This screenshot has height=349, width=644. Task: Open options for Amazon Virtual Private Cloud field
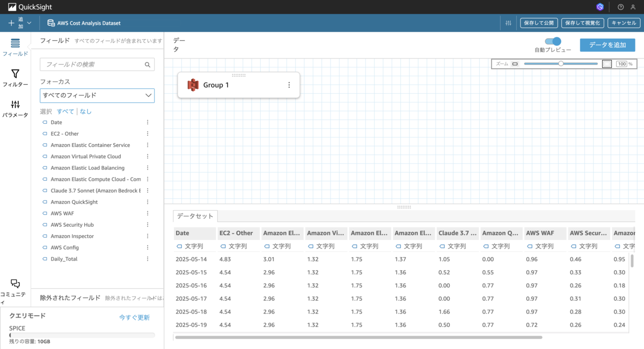[148, 157]
